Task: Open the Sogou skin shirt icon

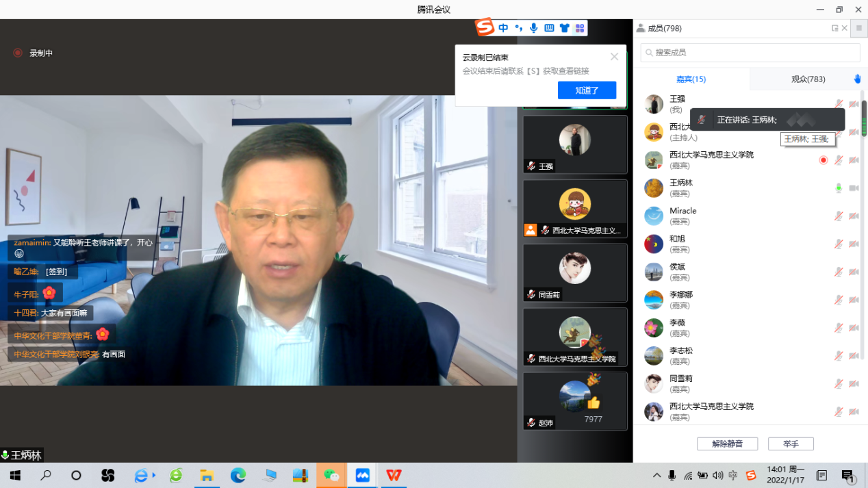Action: (x=564, y=28)
